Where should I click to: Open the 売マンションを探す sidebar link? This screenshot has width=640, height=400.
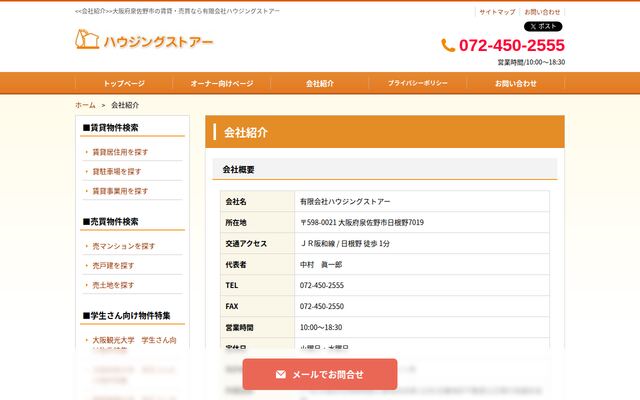[x=124, y=246]
